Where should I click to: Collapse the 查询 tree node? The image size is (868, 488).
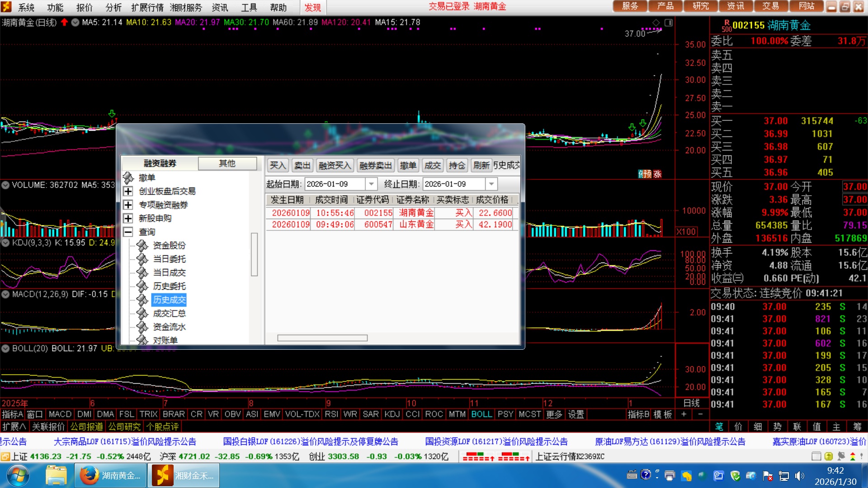coord(128,232)
